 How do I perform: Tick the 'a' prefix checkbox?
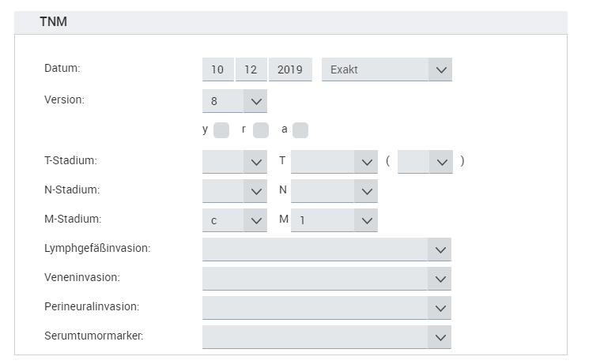coord(300,130)
